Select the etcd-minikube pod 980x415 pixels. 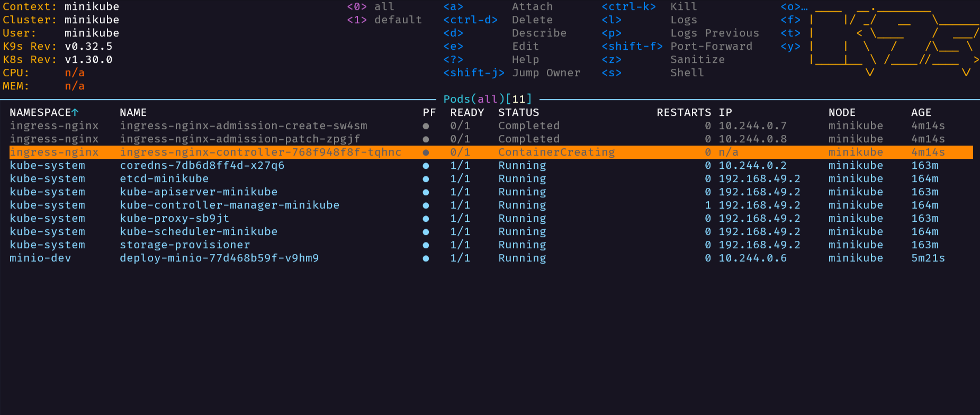(x=491, y=179)
